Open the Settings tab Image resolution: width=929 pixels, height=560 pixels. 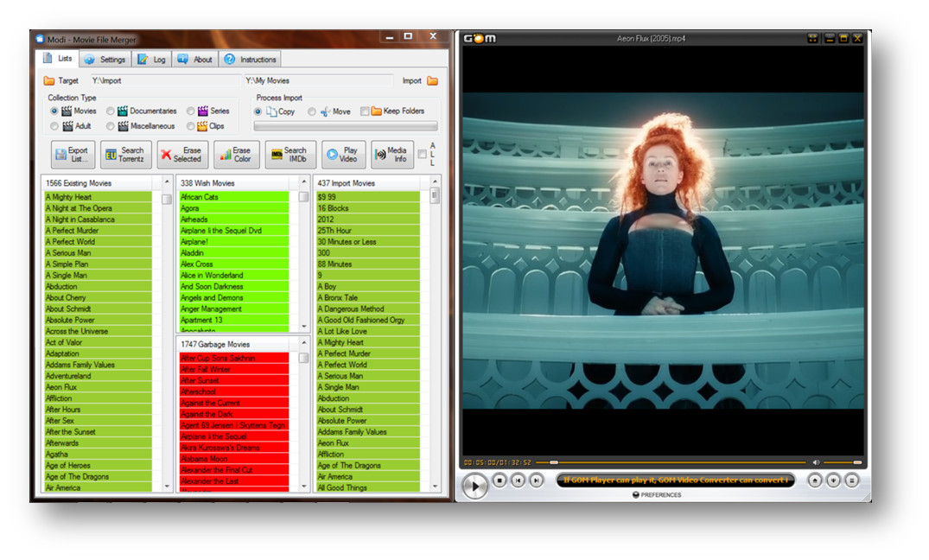[x=105, y=60]
